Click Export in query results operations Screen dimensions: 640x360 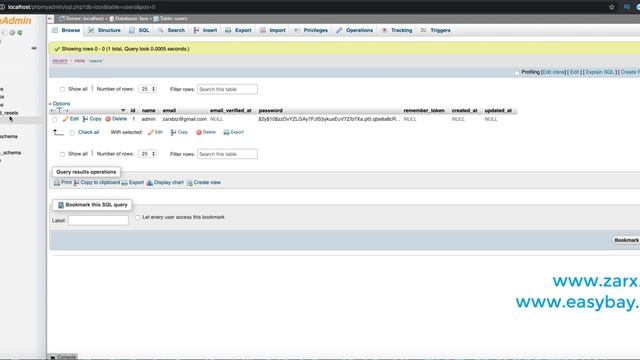point(133,182)
